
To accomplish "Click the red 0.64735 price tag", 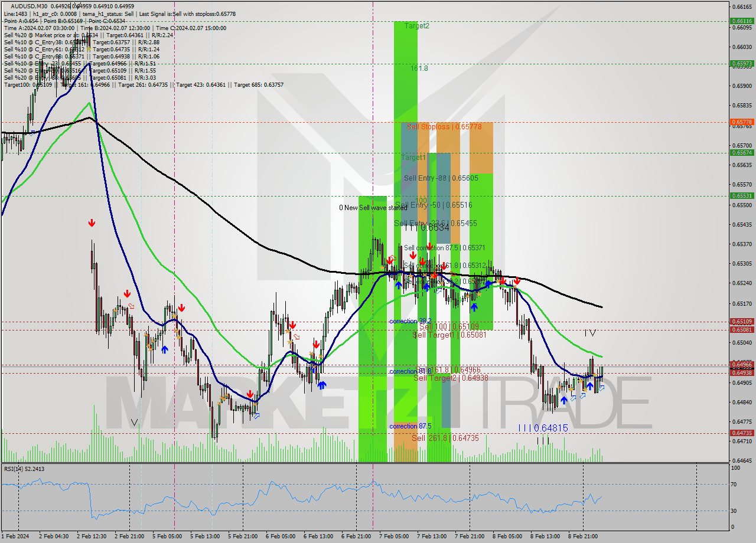I will click(x=742, y=433).
